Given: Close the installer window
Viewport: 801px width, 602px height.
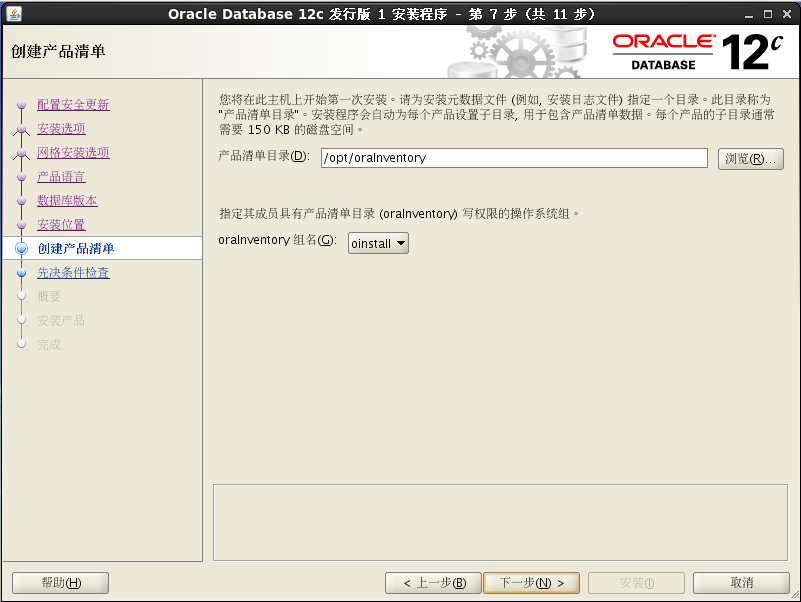Looking at the screenshot, I should point(787,14).
